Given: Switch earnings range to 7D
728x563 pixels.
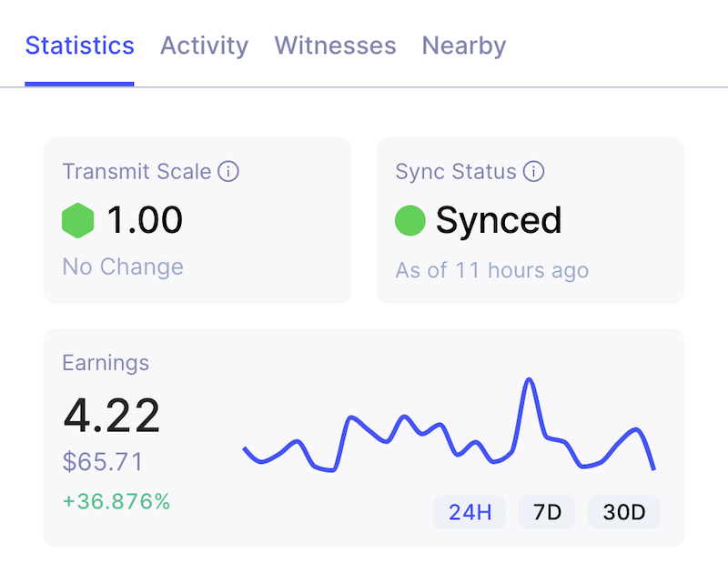Looking at the screenshot, I should click(547, 512).
